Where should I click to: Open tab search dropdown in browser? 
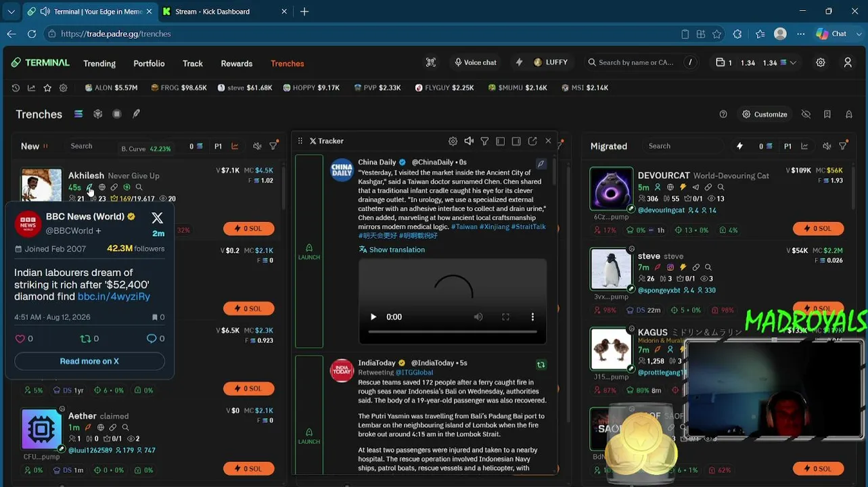tap(11, 11)
